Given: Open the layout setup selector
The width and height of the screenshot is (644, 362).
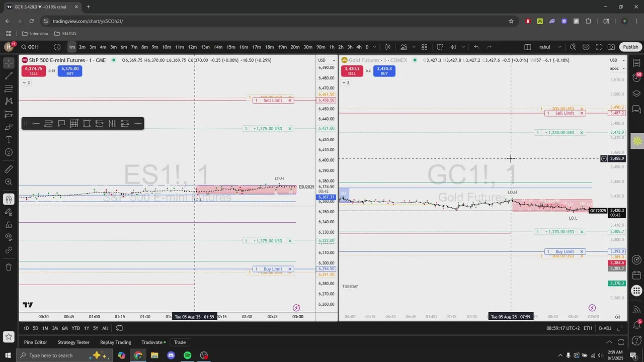Looking at the screenshot, I should [527, 47].
